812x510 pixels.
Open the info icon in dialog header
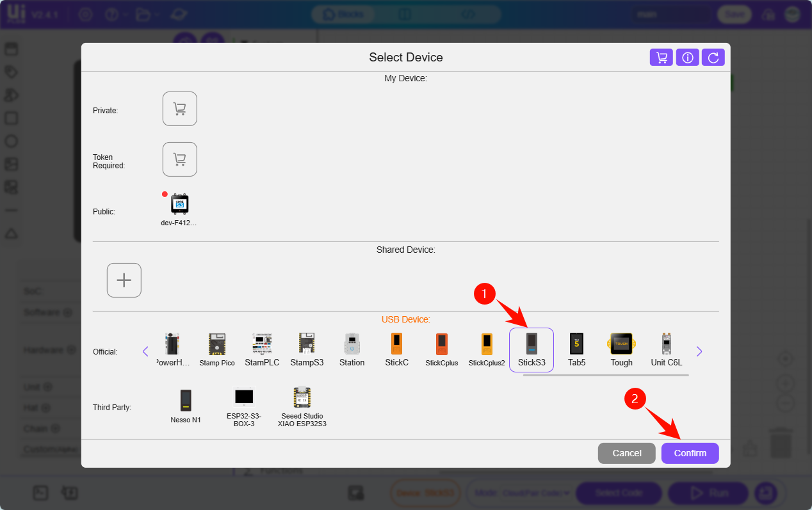point(688,58)
